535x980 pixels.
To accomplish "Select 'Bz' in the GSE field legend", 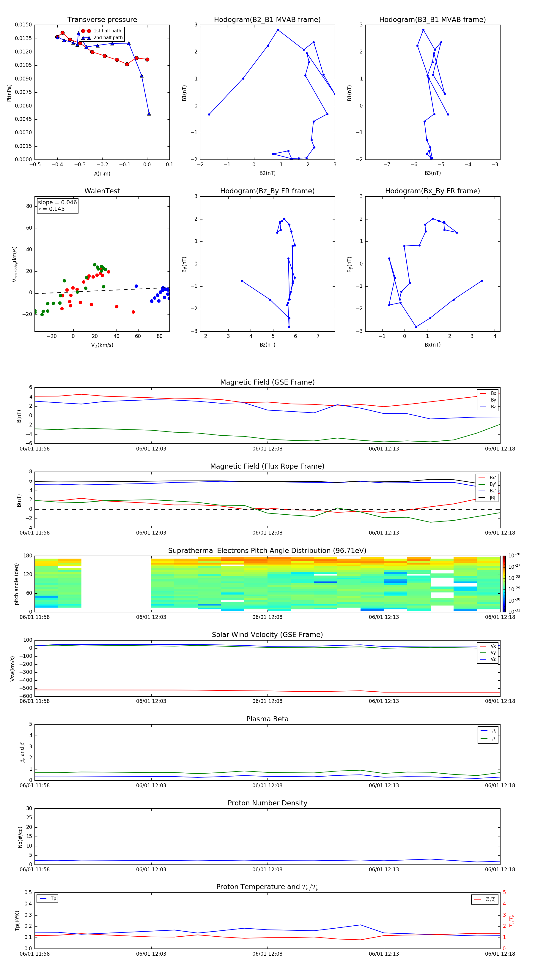I will click(493, 407).
